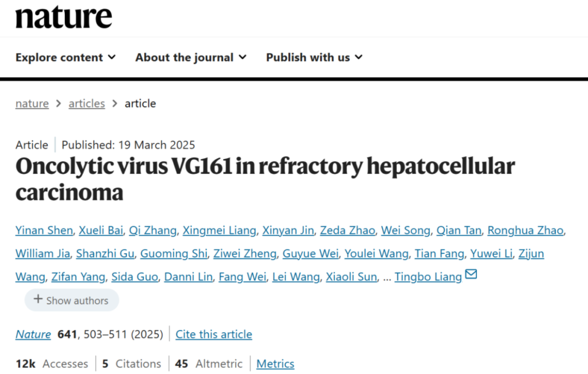Open author Yinan Shen's profile
The height and width of the screenshot is (374, 588).
pyautogui.click(x=44, y=230)
